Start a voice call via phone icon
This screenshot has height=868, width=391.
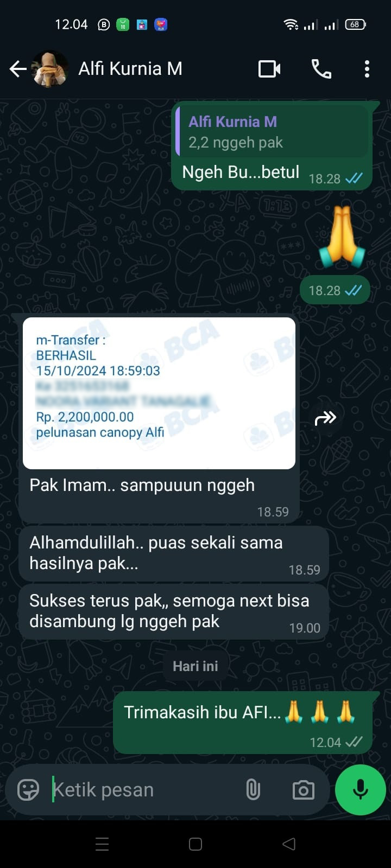click(321, 69)
